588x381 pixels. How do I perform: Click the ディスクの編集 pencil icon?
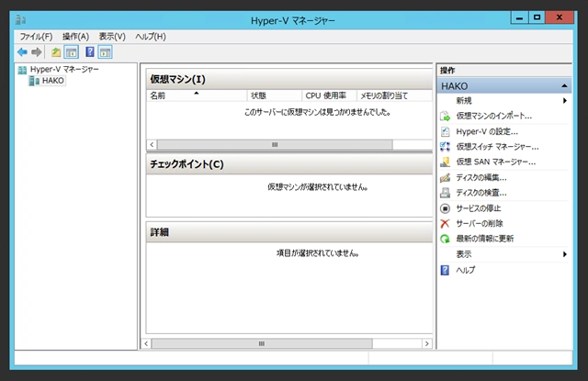click(445, 177)
